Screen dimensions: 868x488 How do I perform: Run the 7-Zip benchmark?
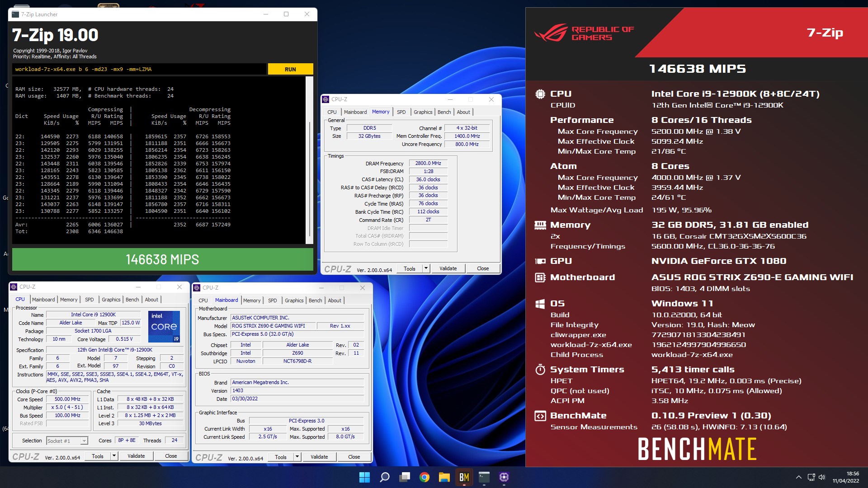tap(290, 69)
